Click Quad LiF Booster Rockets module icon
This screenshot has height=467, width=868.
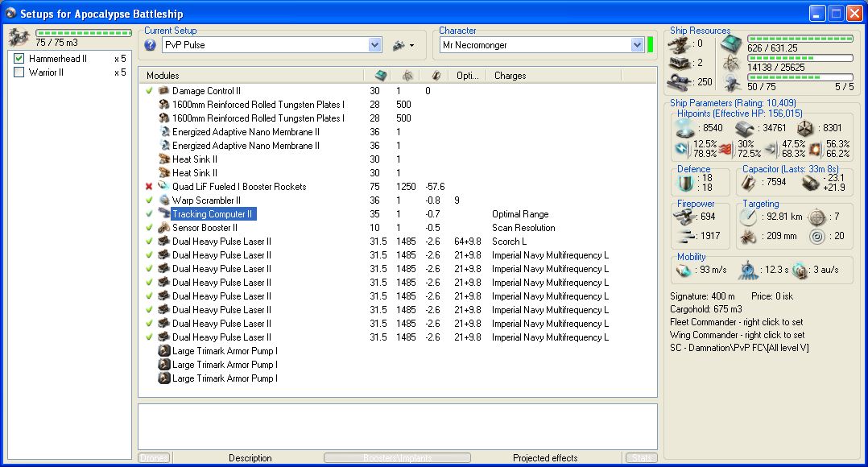[164, 187]
